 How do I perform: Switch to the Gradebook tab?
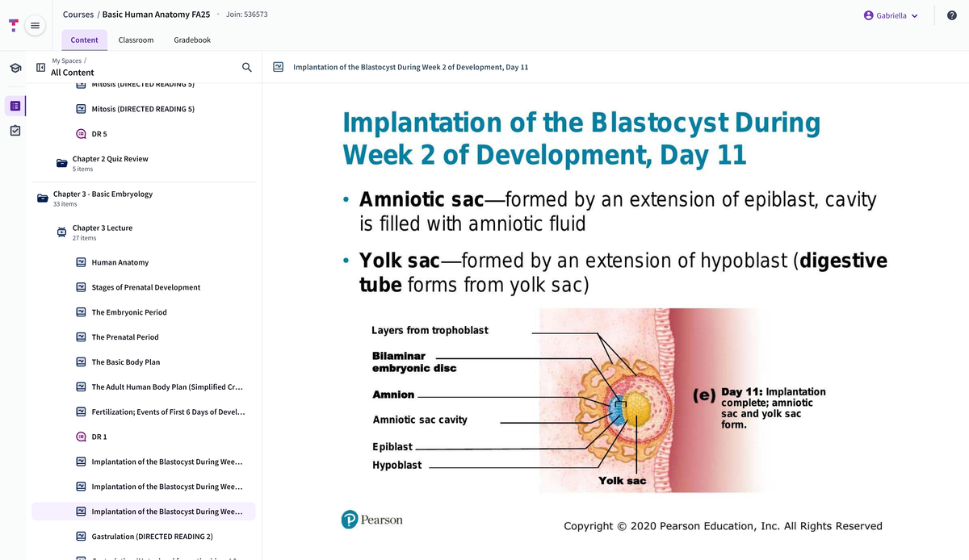click(x=192, y=40)
